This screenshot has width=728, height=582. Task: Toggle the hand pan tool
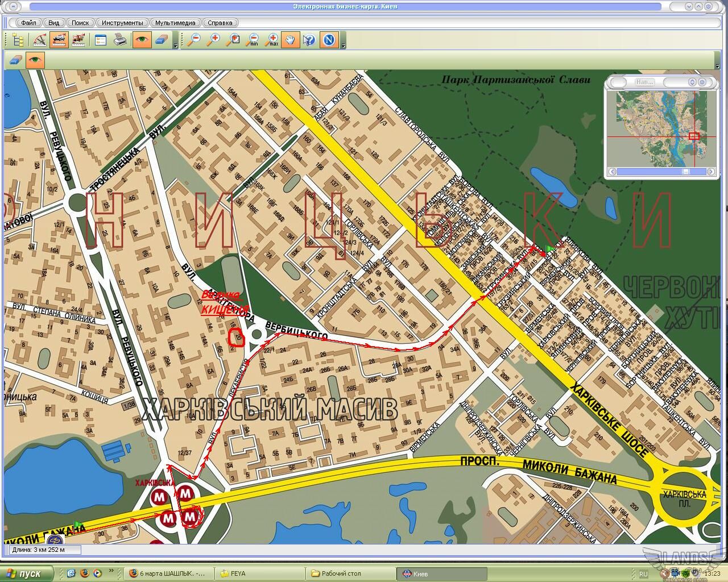click(290, 40)
